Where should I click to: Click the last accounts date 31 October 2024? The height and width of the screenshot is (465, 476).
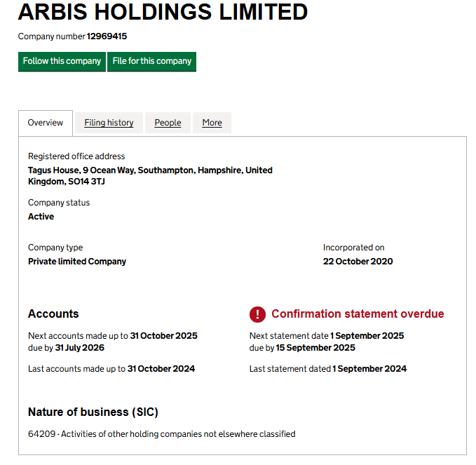[161, 369]
